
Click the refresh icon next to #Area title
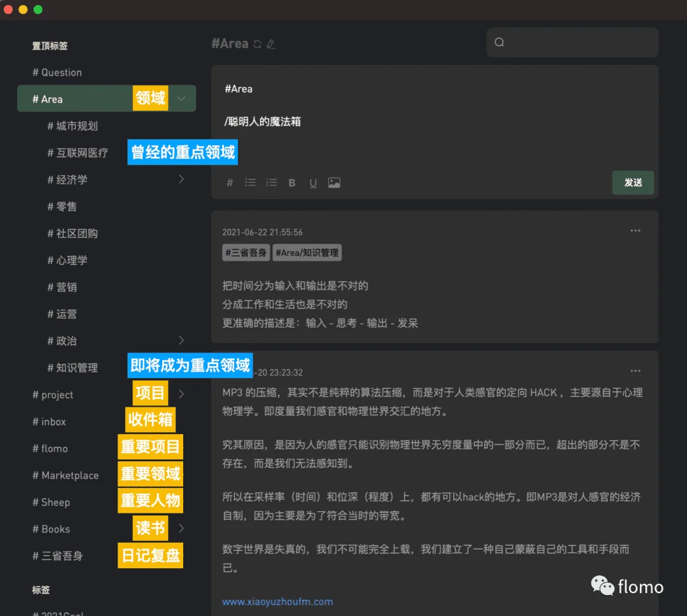click(x=258, y=44)
